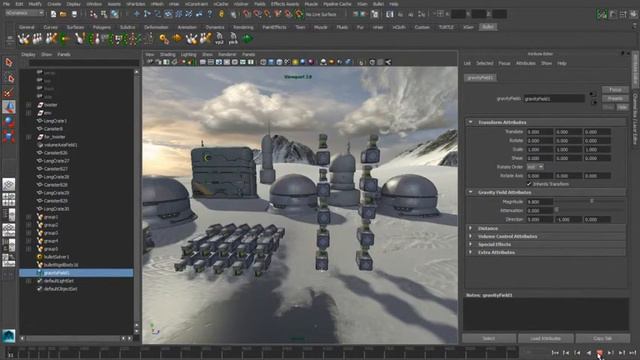Click the New Scene icon
640x360 pixels.
tap(53, 14)
